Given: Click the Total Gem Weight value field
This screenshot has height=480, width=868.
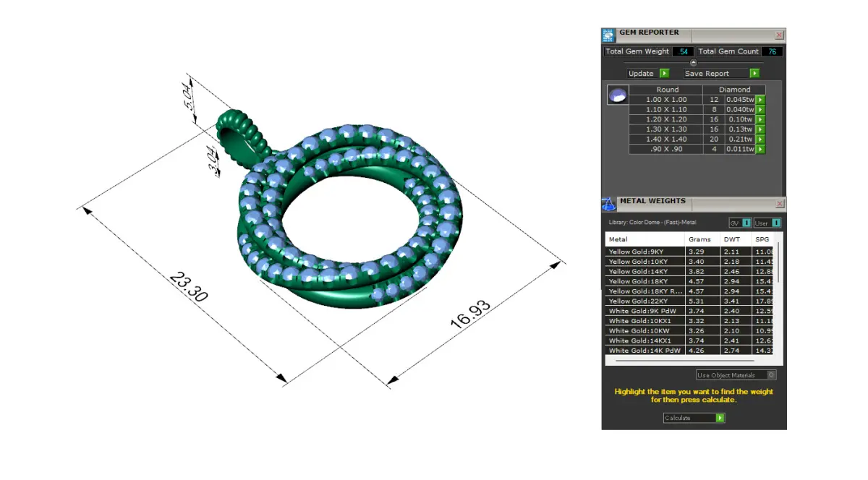Looking at the screenshot, I should point(683,51).
